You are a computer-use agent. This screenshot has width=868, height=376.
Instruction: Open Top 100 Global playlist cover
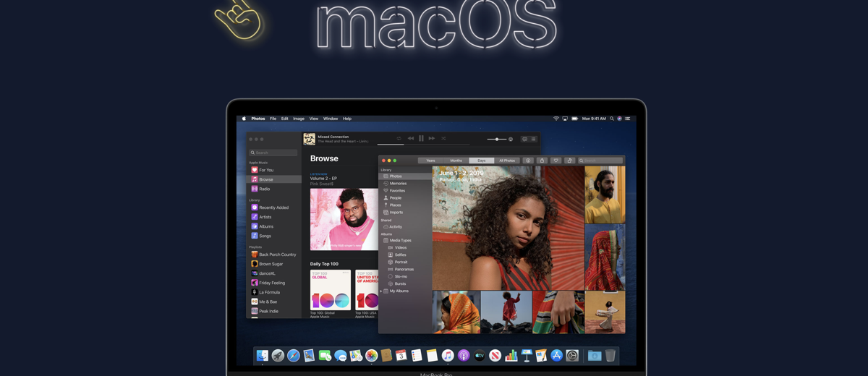pos(331,290)
